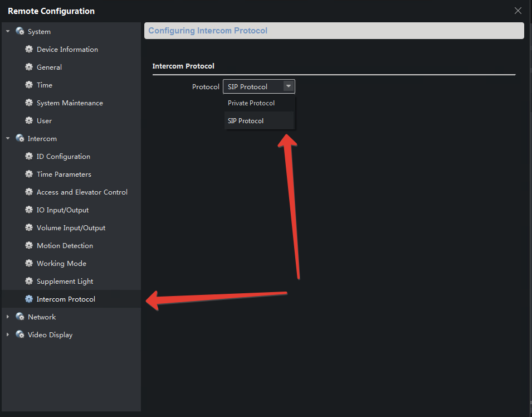The image size is (532, 417).
Task: Go to Volume Input/Output page
Action: pos(71,228)
